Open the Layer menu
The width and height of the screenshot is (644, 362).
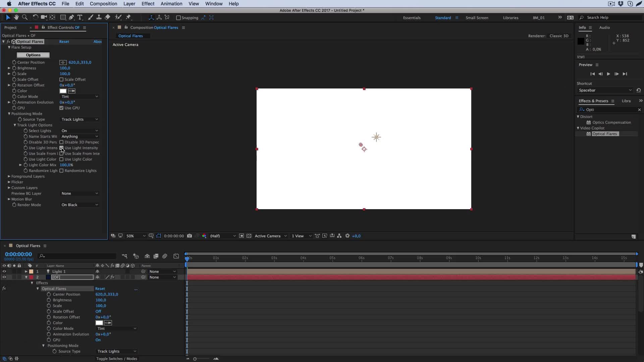point(129,4)
